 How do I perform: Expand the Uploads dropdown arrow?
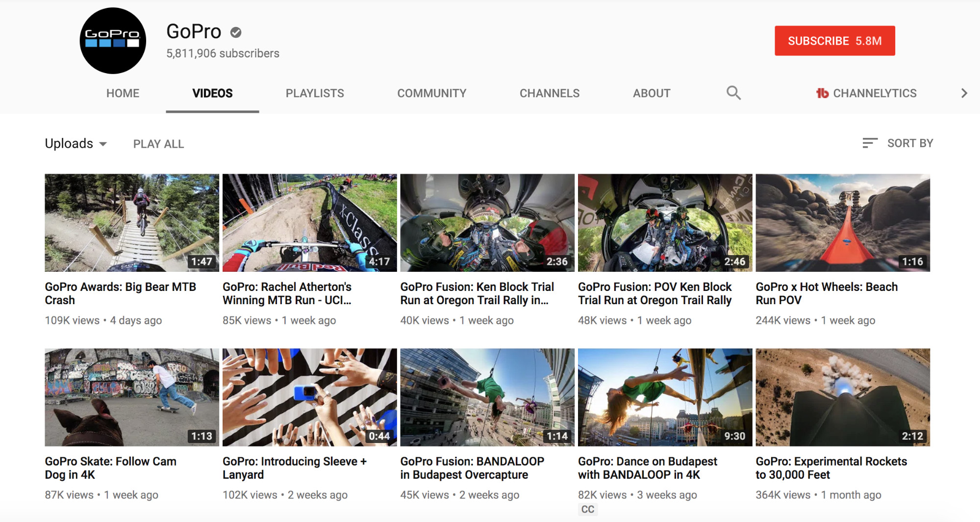click(x=103, y=144)
